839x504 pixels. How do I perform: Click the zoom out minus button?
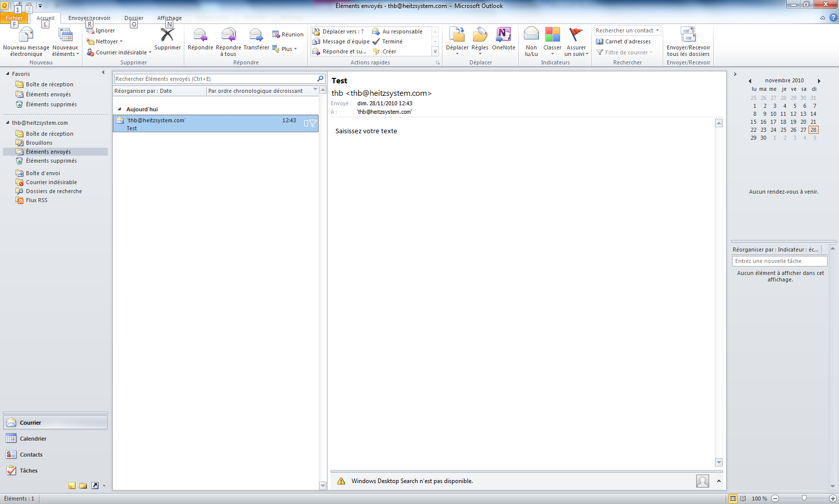point(775,499)
